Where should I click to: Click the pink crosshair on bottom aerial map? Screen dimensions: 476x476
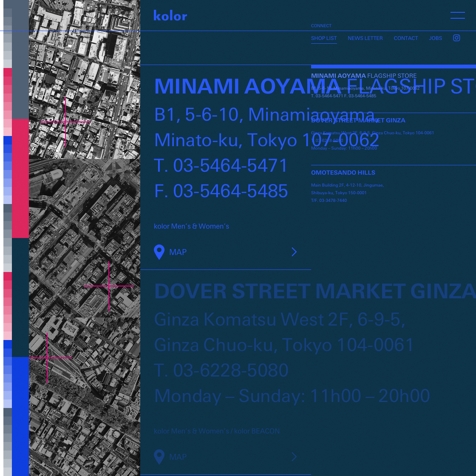(x=47, y=358)
